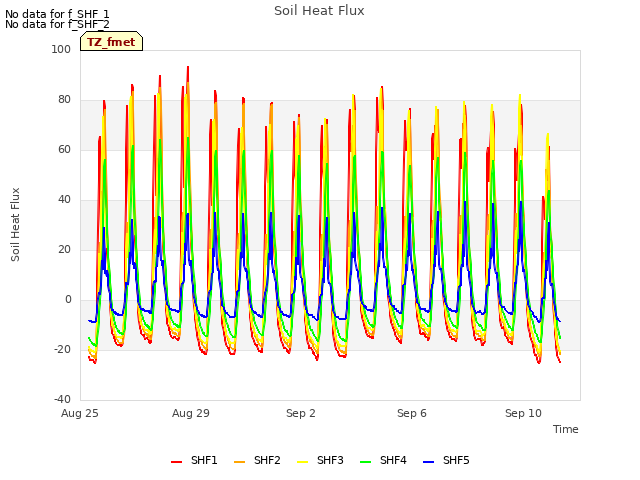
Task: Click the 20 y-axis tick label
Action: 64,249
